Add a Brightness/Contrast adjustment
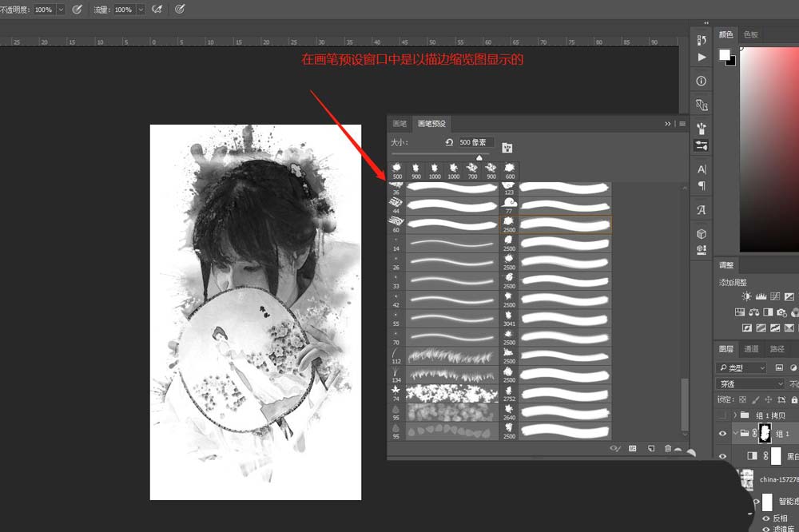The width and height of the screenshot is (799, 532). (746, 296)
